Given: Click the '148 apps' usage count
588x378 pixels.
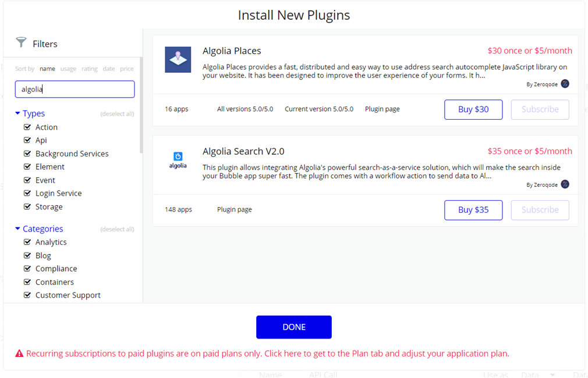Looking at the screenshot, I should coord(178,209).
